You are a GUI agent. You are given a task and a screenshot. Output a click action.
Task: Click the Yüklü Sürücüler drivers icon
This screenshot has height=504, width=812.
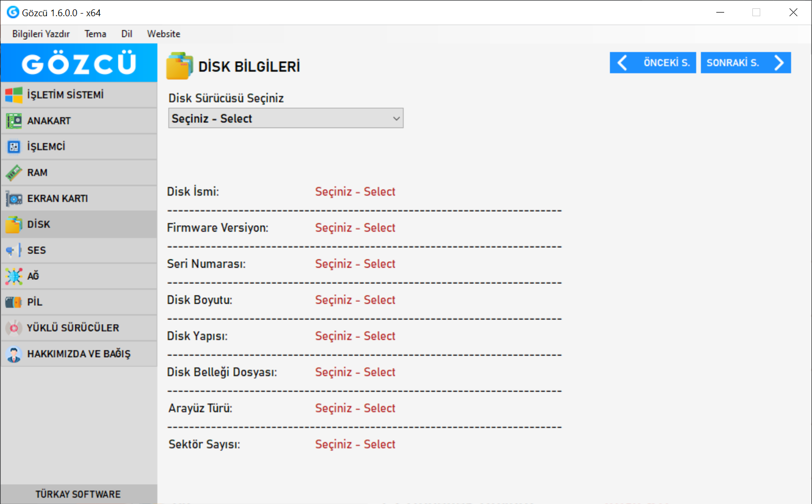coord(14,328)
